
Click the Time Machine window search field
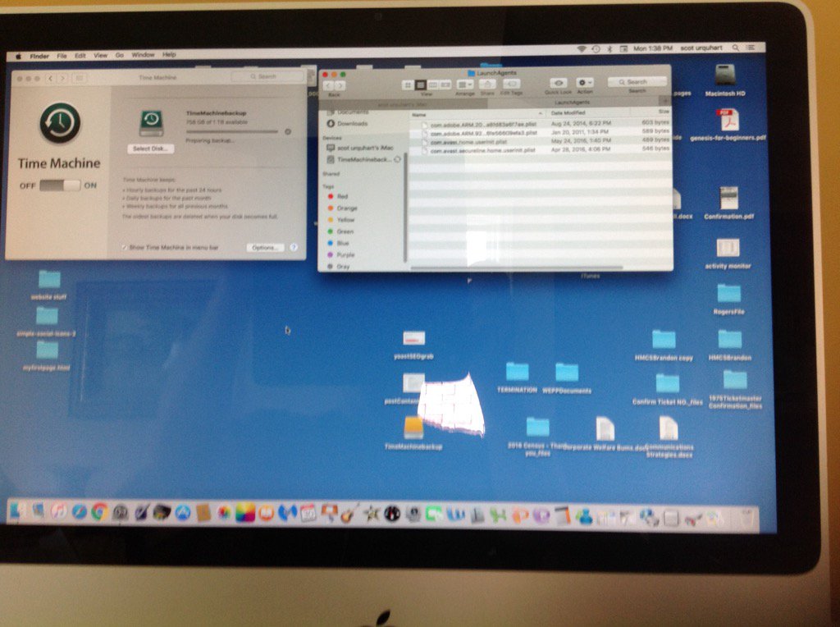click(267, 76)
